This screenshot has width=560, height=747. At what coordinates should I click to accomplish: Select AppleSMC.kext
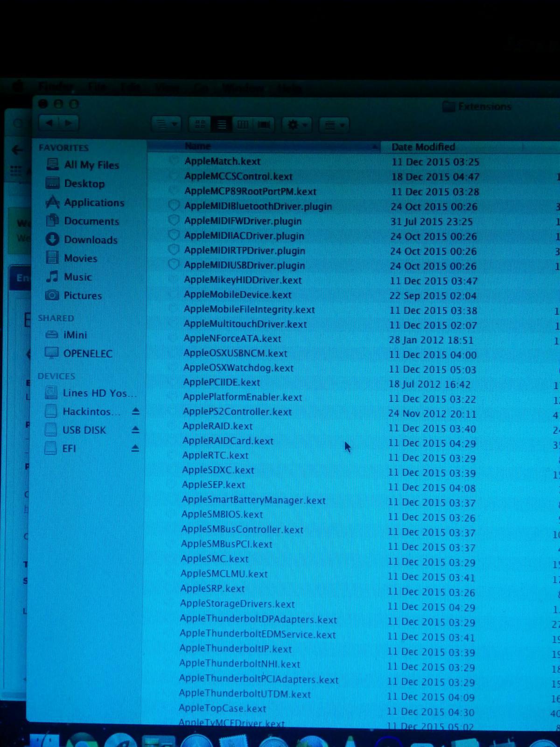215,559
